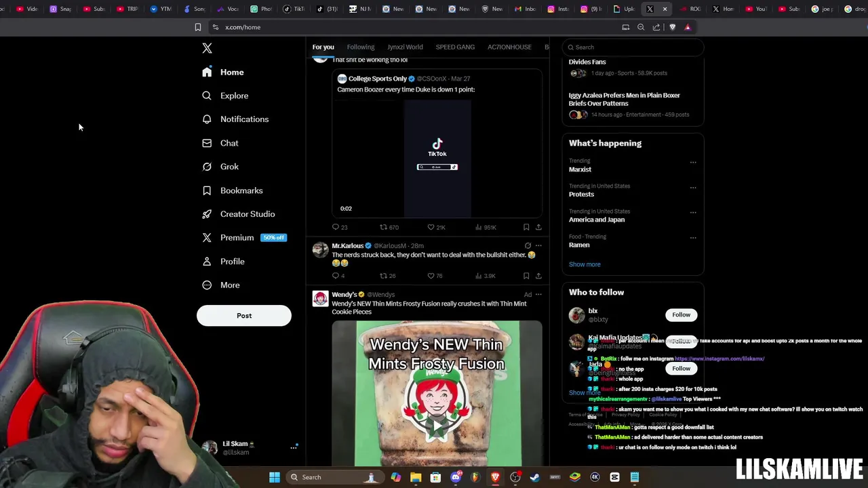Image resolution: width=868 pixels, height=488 pixels.
Task: Bookmark the Mr.Karlous post
Action: (526, 276)
